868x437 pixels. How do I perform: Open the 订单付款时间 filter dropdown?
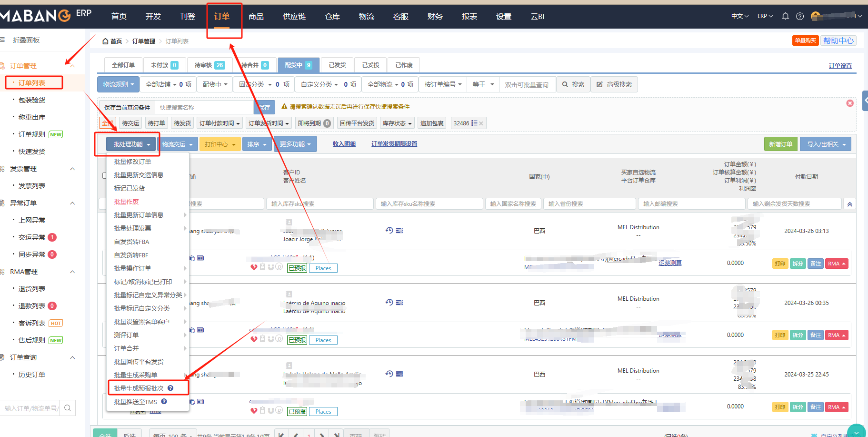click(x=219, y=123)
